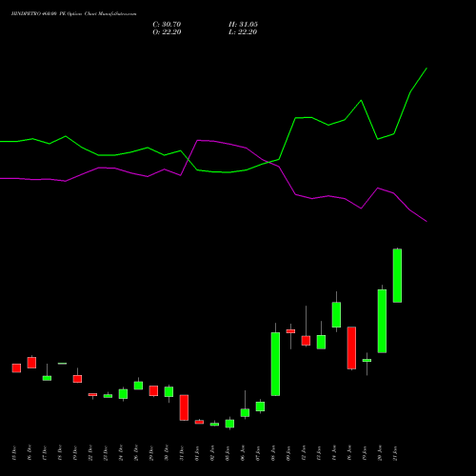Select the large red candle for 16 Jan
476x476 pixels.
tap(351, 347)
